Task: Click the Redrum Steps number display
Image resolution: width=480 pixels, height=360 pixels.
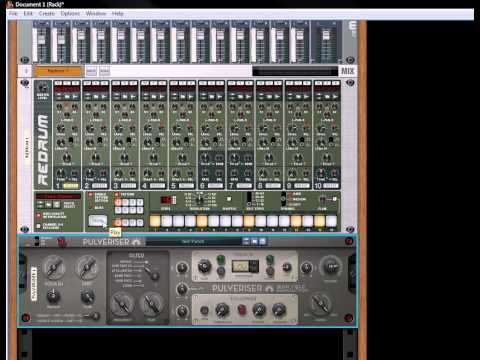Action: coord(166,200)
